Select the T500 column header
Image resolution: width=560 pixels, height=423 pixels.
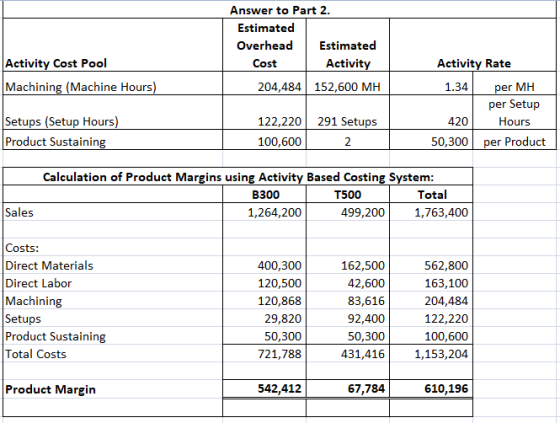click(x=348, y=194)
